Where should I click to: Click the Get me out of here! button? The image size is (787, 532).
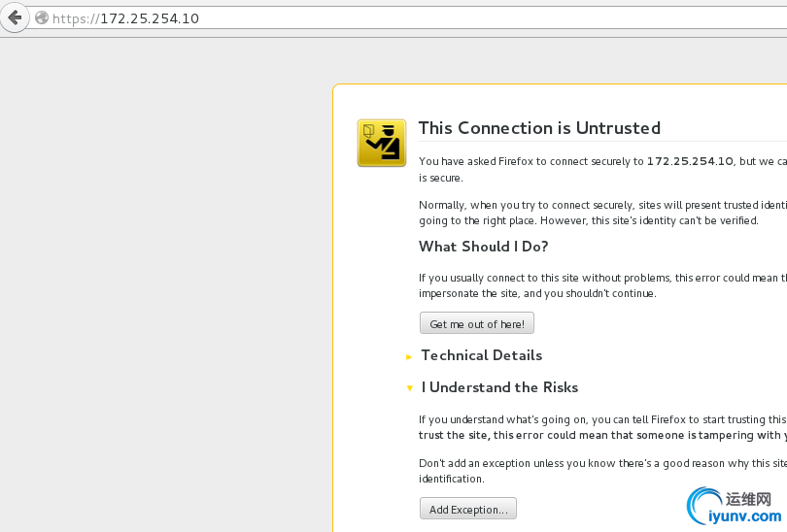477,323
